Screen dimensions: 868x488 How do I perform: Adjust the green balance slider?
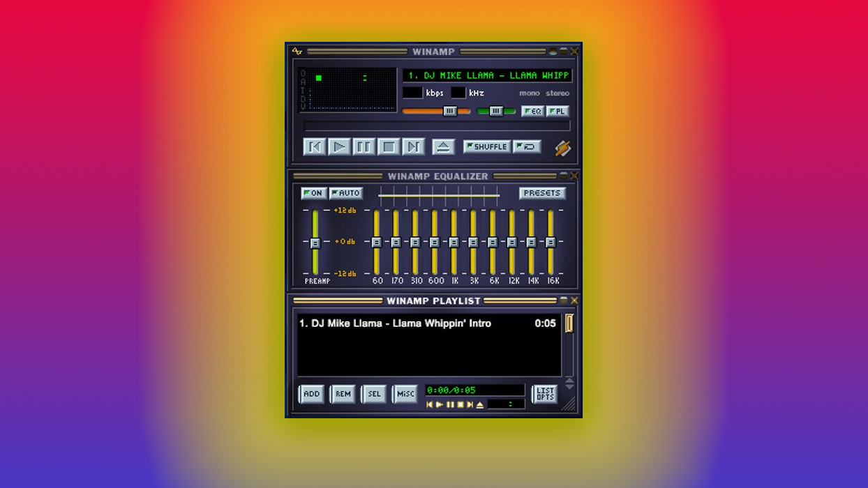tap(496, 111)
